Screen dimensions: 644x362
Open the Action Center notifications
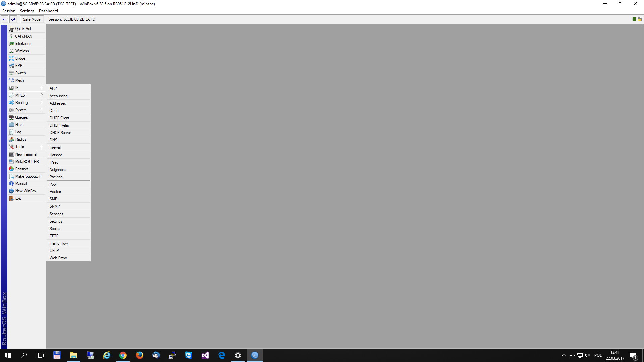[633, 355]
